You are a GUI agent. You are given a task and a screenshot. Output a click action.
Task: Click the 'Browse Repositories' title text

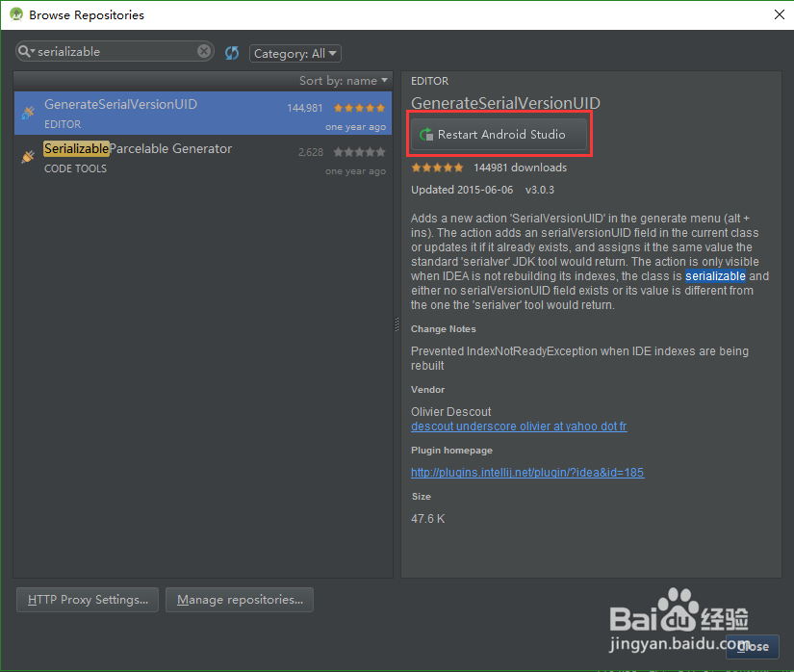[87, 15]
